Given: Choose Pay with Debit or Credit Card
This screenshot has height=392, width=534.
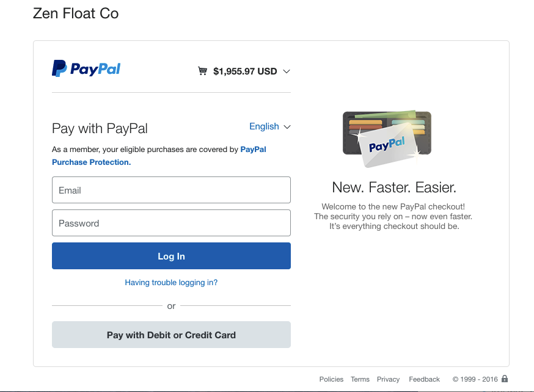Looking at the screenshot, I should pos(171,335).
